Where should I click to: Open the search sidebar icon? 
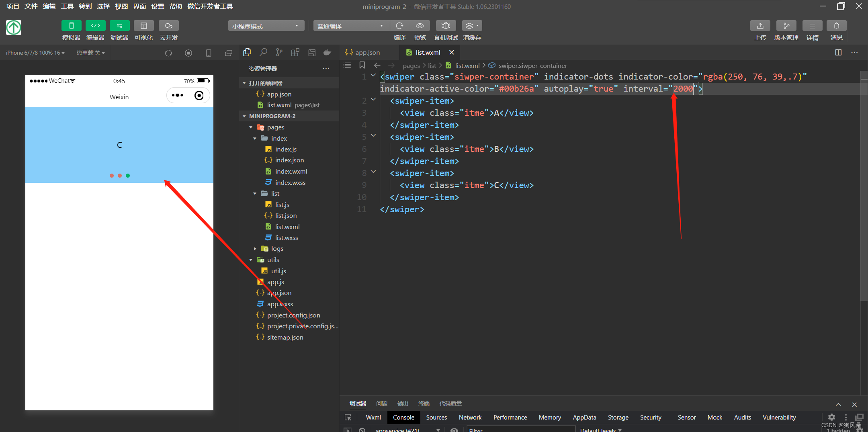(263, 52)
